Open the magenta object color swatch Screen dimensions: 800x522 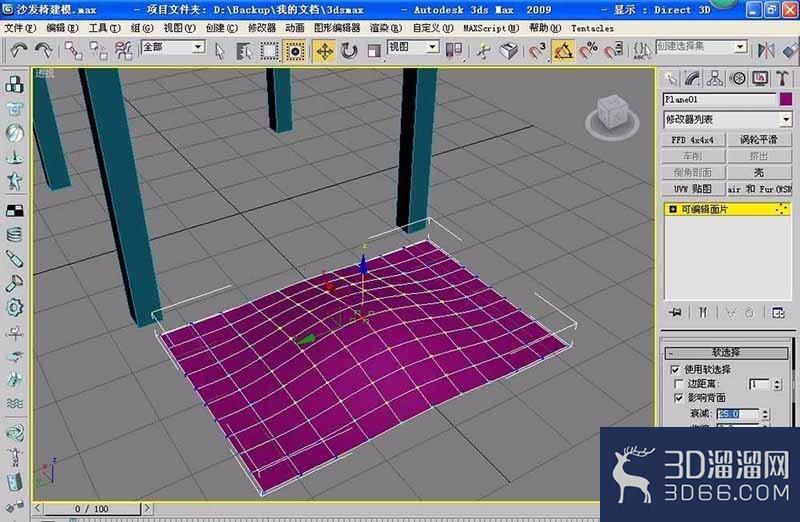[786, 99]
